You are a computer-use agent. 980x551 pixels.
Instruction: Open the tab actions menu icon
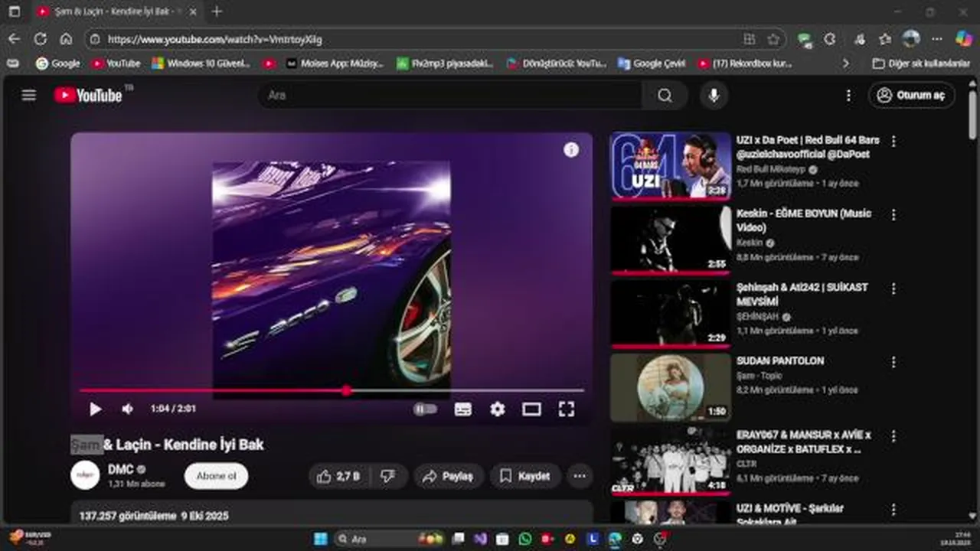(14, 12)
